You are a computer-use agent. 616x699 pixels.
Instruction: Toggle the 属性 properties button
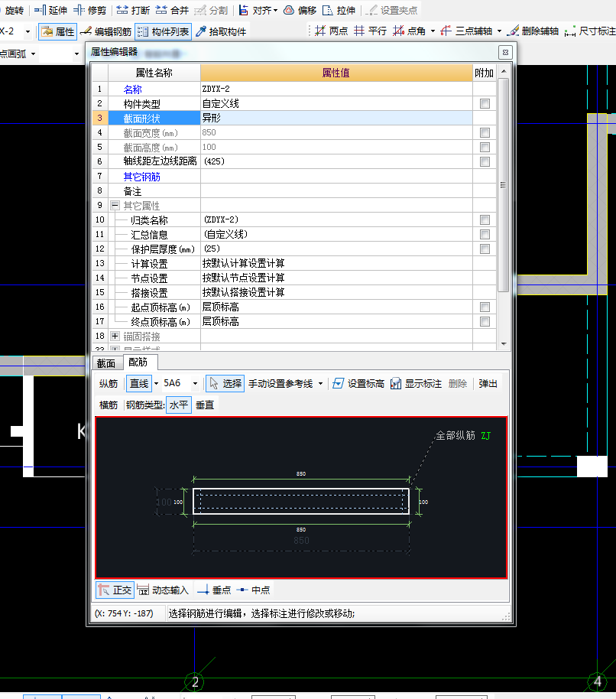58,31
